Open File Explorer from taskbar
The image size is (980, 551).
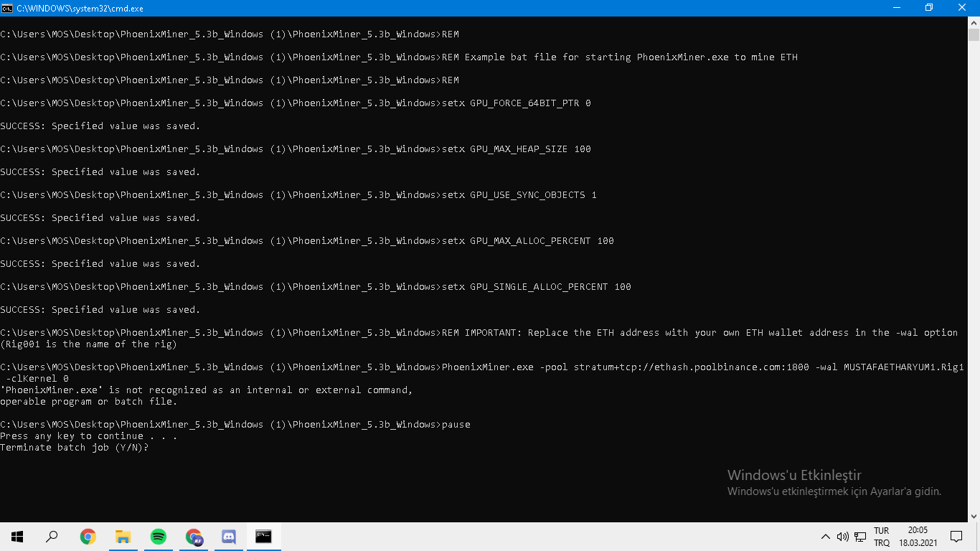123,537
